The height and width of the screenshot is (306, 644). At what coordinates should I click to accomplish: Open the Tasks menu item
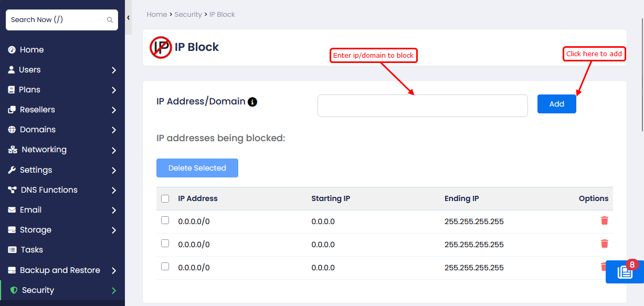pyautogui.click(x=31, y=250)
